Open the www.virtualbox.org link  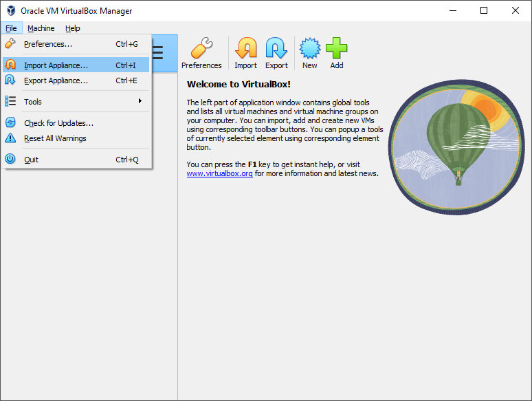point(219,173)
